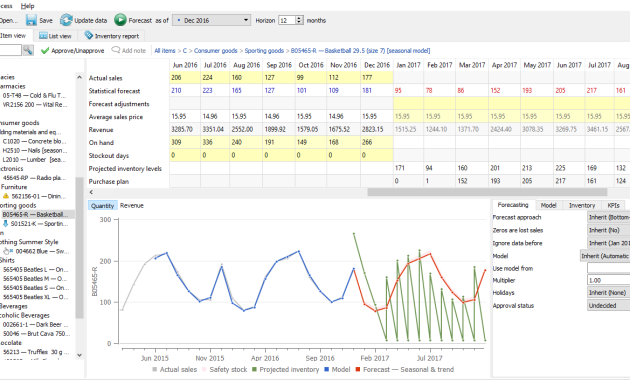Click the Jan 2017 forecast adjustments cell

tap(408, 104)
